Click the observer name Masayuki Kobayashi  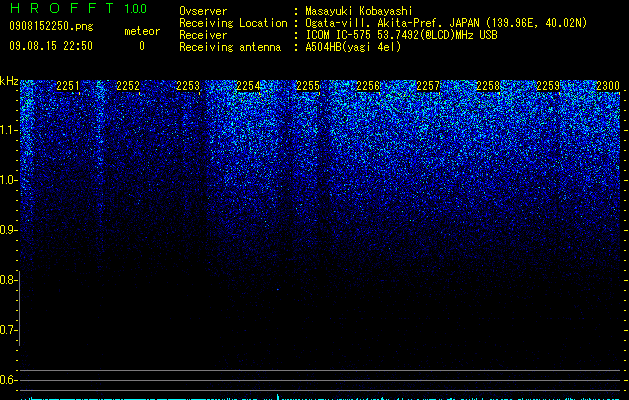[359, 11]
